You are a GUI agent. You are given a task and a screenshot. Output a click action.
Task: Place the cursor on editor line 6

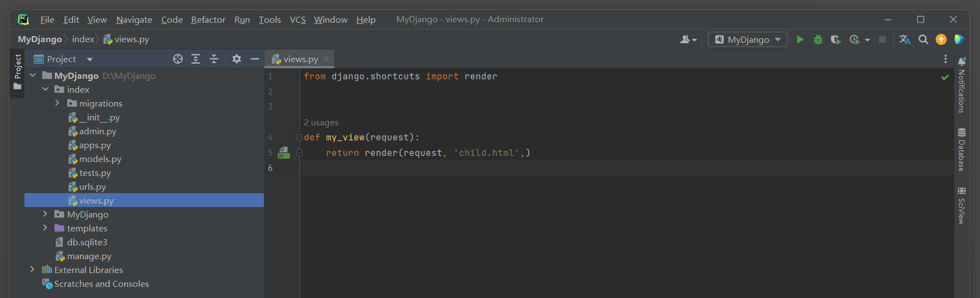(x=626, y=168)
